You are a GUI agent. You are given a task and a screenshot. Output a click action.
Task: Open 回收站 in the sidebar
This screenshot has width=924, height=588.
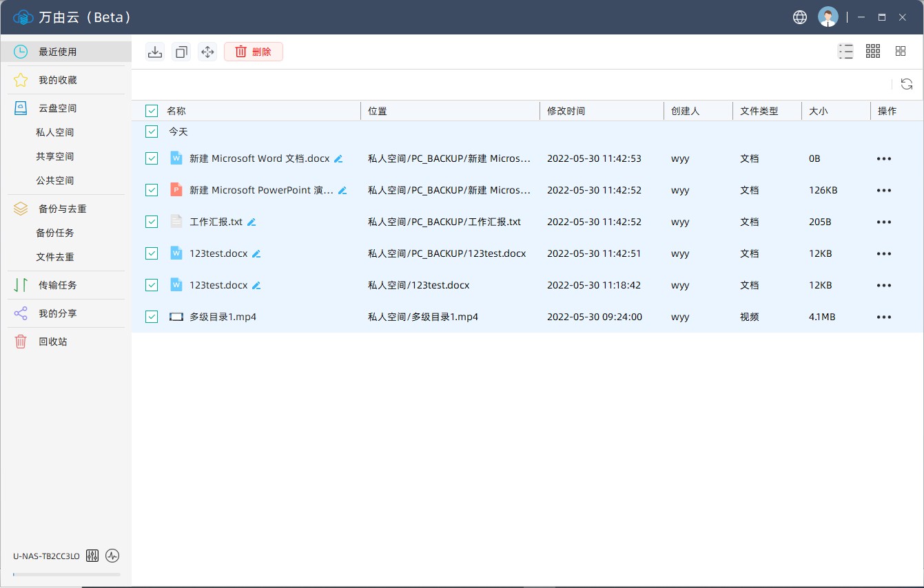pyautogui.click(x=52, y=342)
